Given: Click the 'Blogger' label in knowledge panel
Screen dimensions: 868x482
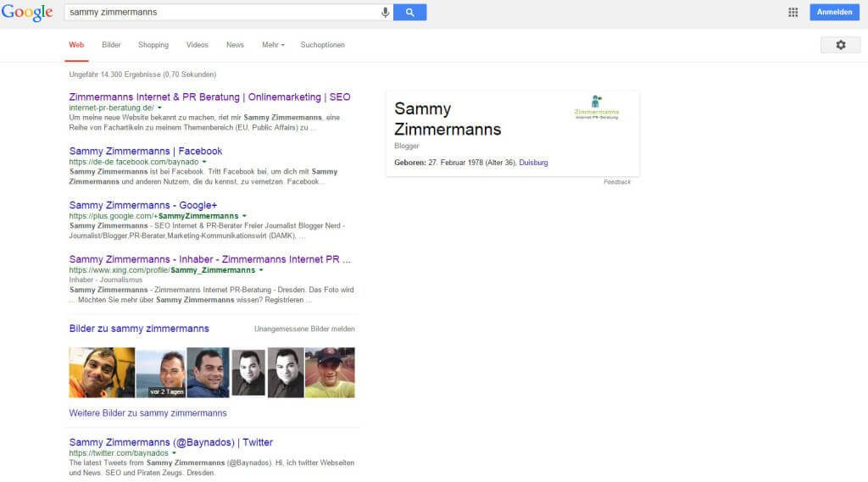Looking at the screenshot, I should [406, 146].
